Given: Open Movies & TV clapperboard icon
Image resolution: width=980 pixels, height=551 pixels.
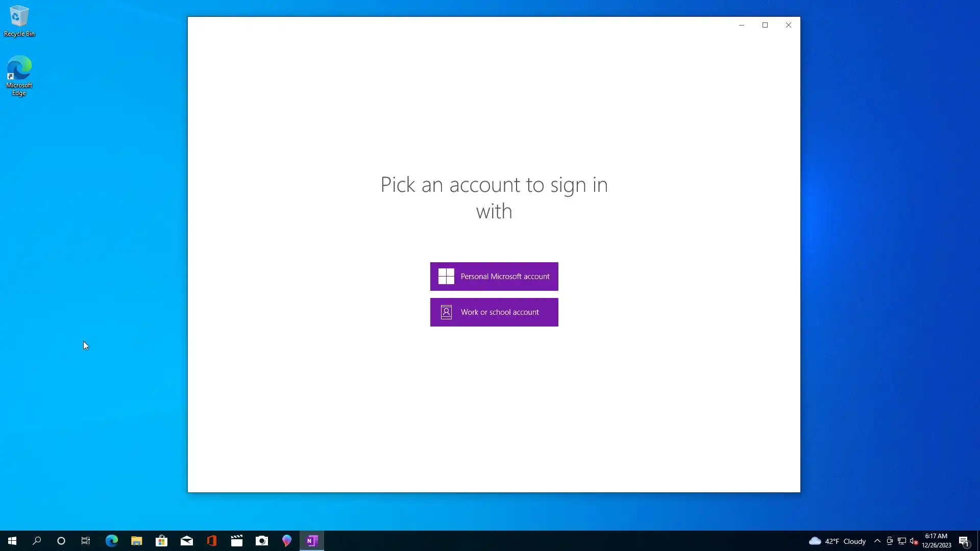Looking at the screenshot, I should (236, 541).
